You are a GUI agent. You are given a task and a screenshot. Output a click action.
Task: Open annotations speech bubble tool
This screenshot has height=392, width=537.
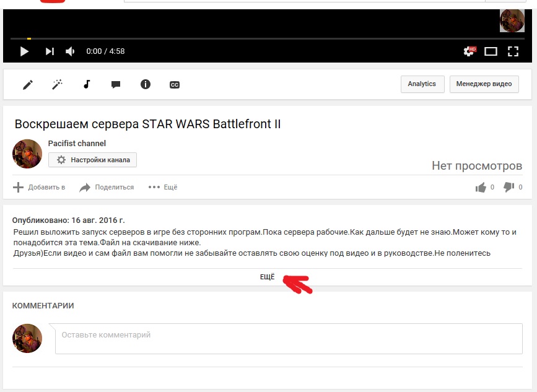pos(116,85)
